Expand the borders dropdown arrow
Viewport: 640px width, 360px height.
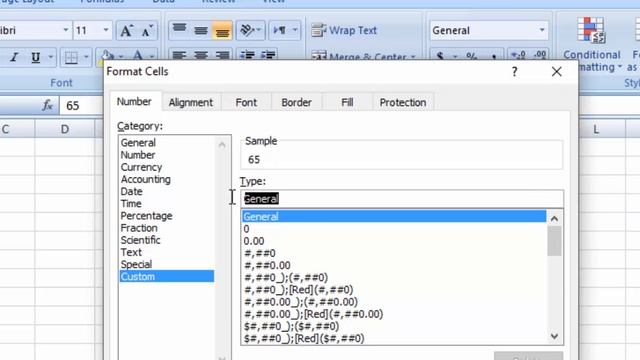tap(86, 58)
